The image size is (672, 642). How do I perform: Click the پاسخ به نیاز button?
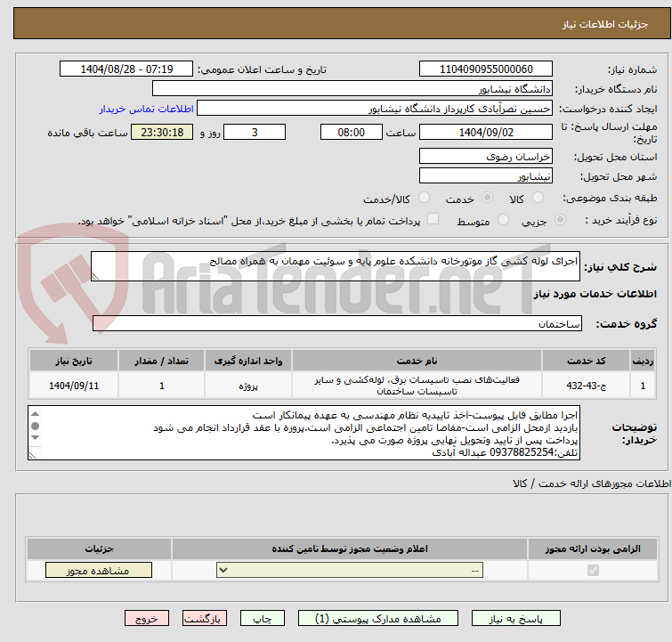click(515, 619)
